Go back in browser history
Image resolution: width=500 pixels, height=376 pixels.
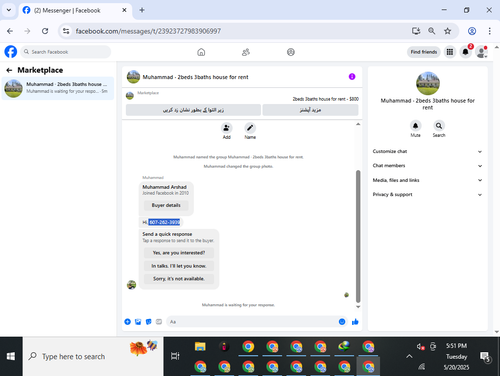pyautogui.click(x=10, y=31)
